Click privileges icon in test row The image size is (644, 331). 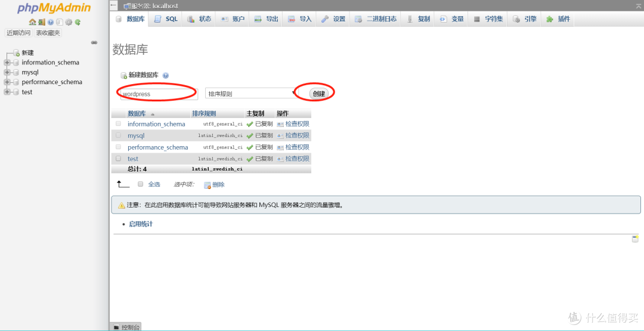click(x=280, y=159)
